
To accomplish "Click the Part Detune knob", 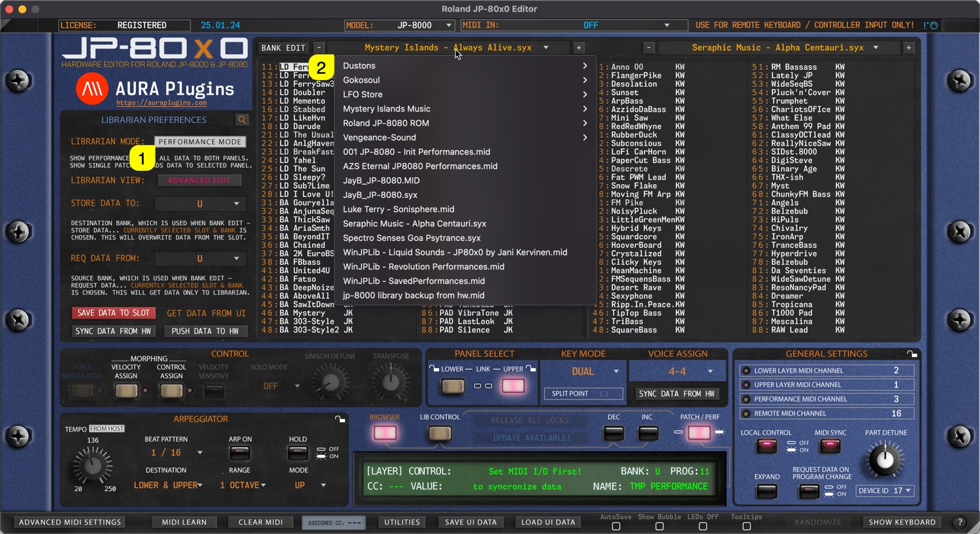I will tap(885, 460).
